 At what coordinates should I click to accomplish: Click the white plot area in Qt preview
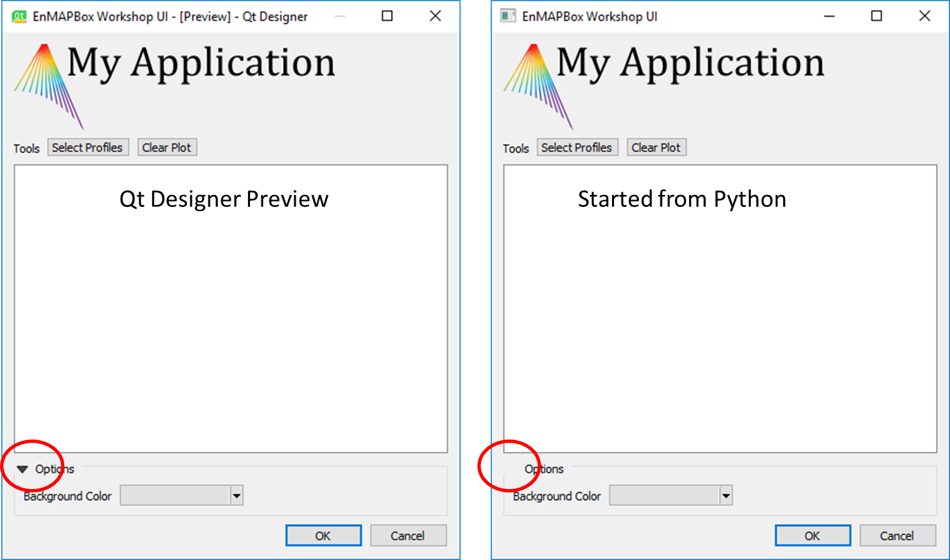231,309
